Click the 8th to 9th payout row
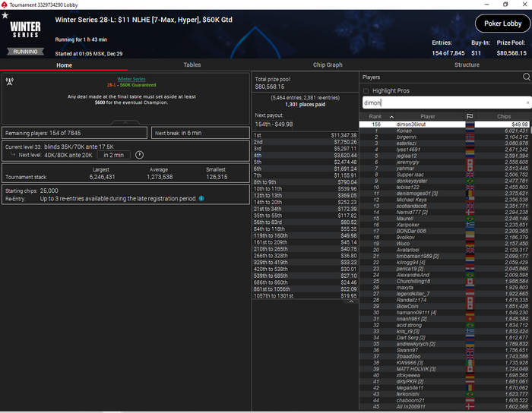The image size is (532, 413). (305, 182)
